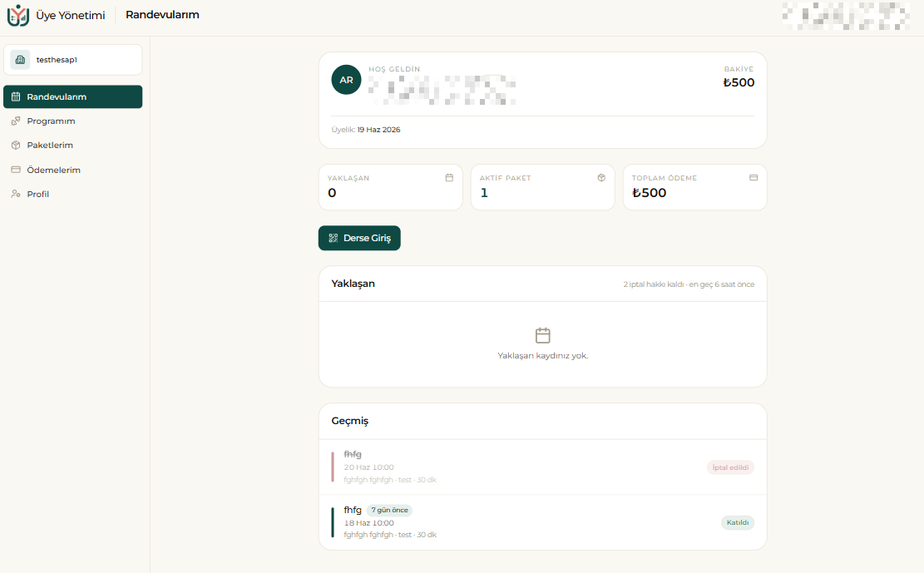Click the empty calendar icon in Yaklaşan section
The image size is (924, 573).
point(543,335)
